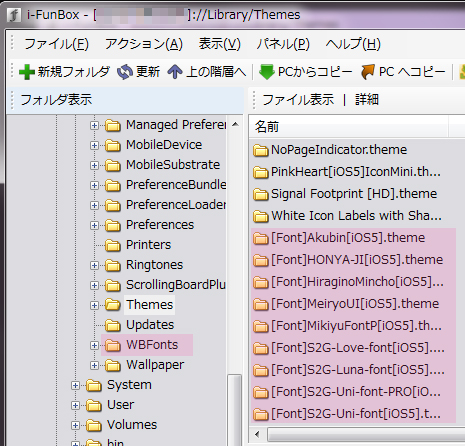Click folder icon of [Font]S2G-Luna-font[iOS5]
This screenshot has height=446, width=465.
[261, 370]
